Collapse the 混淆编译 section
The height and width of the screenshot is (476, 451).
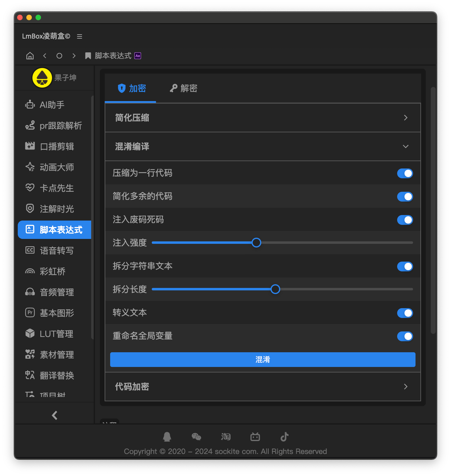pos(263,146)
